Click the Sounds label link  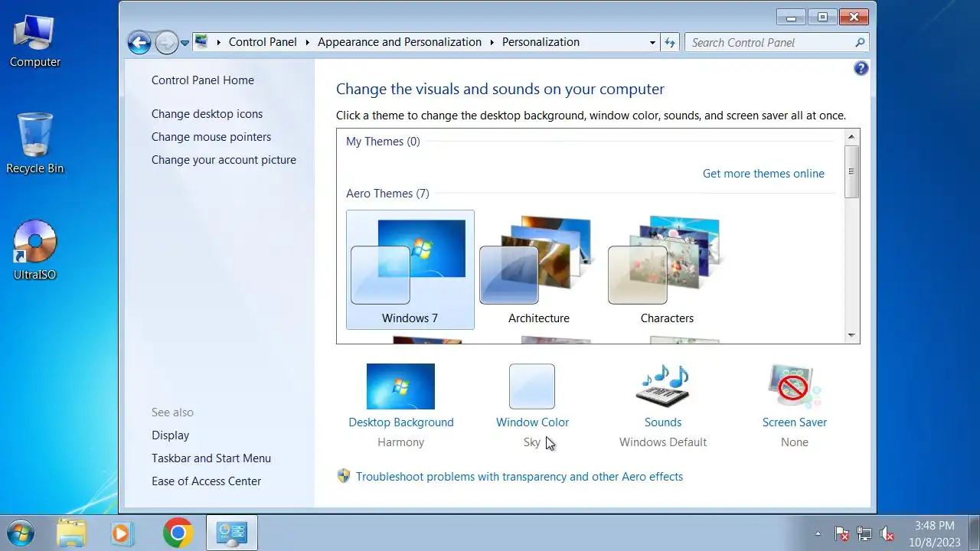663,422
